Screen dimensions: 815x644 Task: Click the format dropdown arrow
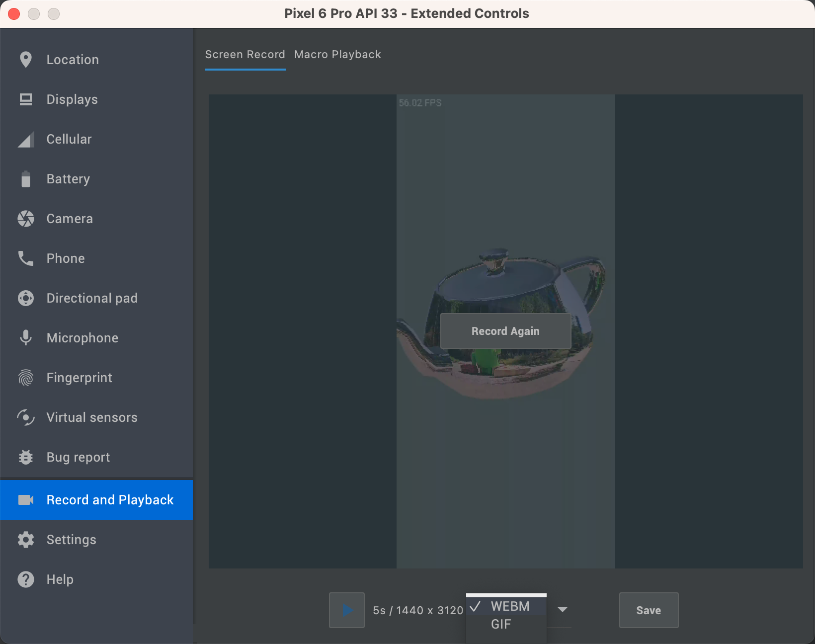pos(563,610)
